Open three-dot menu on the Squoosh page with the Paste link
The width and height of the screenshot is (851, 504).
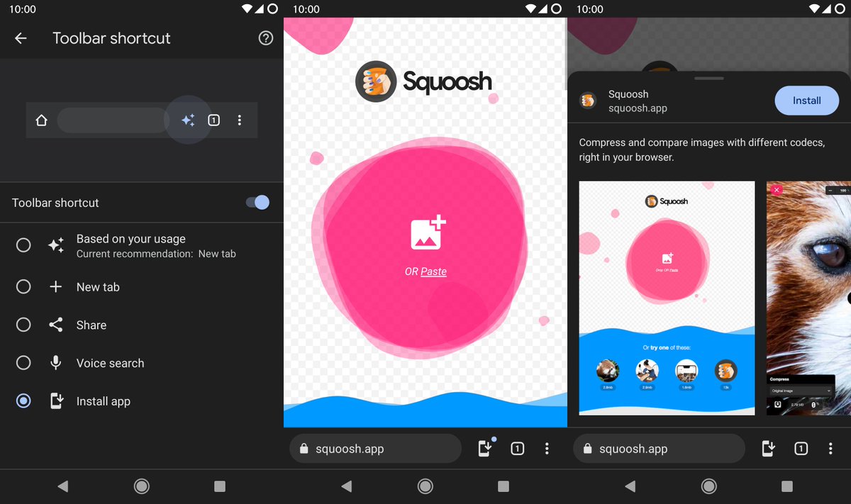tap(547, 449)
